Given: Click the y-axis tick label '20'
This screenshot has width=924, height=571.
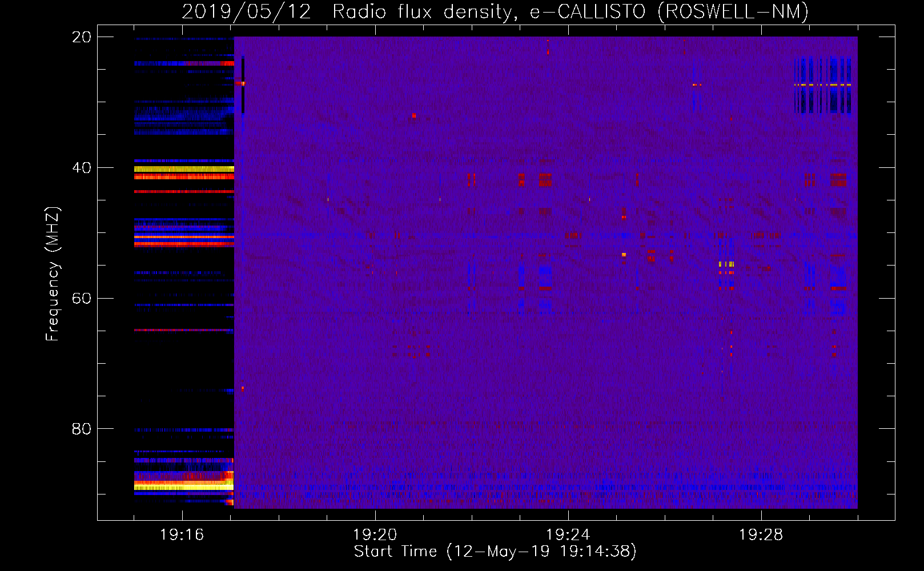Looking at the screenshot, I should point(82,37).
